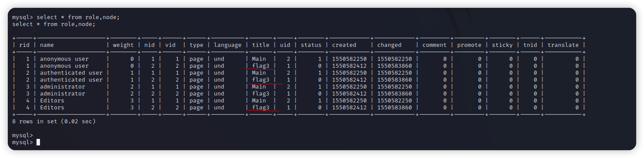Click changed value 1550583860 in the administrator row

pyautogui.click(x=395, y=94)
